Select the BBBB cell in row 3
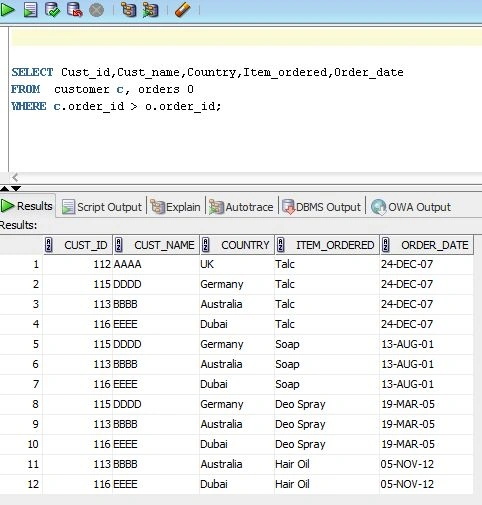The width and height of the screenshot is (482, 505). click(156, 304)
